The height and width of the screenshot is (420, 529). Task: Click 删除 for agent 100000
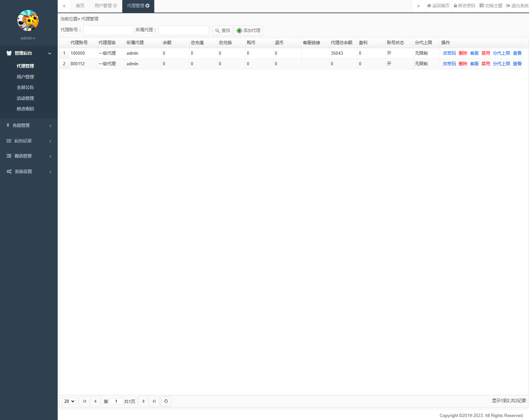point(463,53)
